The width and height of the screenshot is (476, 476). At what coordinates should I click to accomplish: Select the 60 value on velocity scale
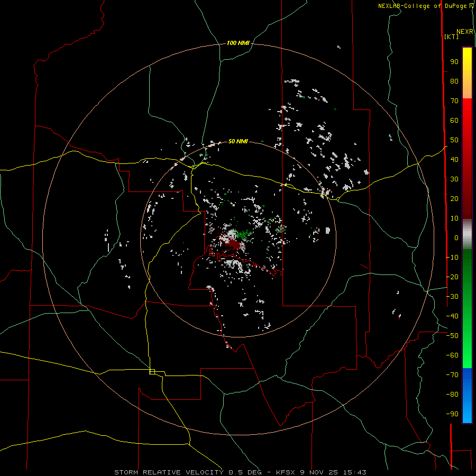coord(454,120)
